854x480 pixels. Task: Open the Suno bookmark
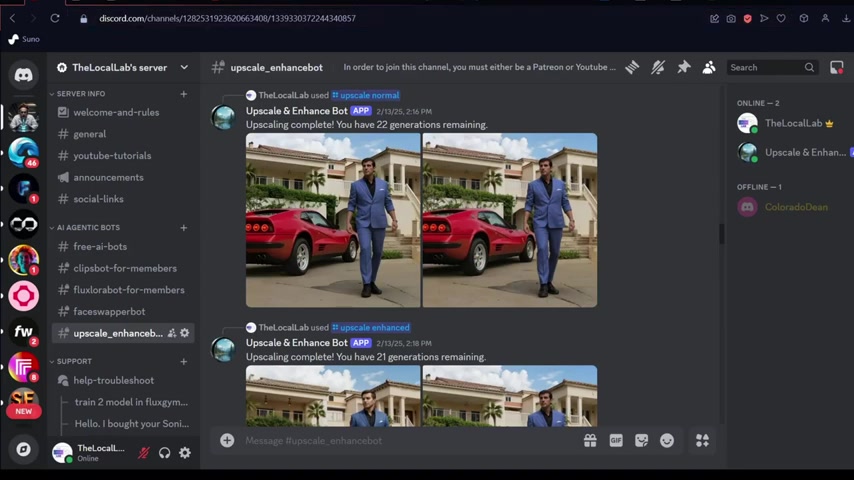24,39
